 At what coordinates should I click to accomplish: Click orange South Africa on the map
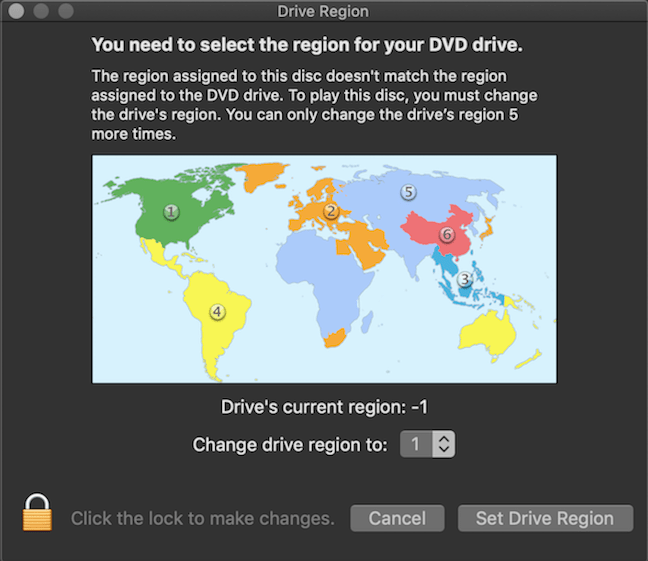tap(336, 338)
